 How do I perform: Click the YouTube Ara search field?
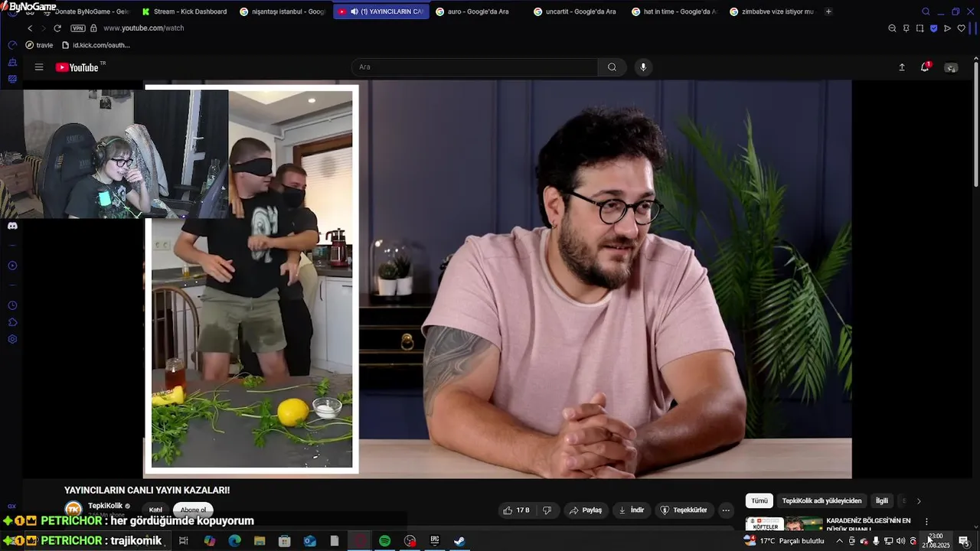(475, 67)
